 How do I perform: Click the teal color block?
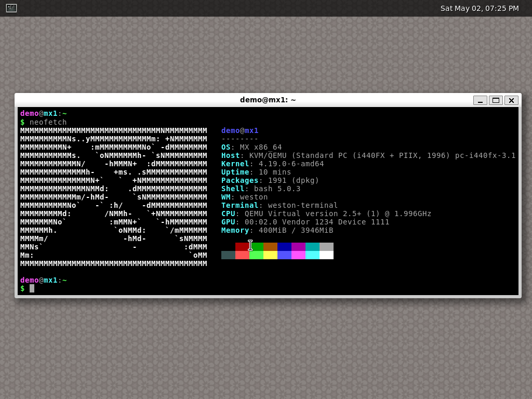tap(312, 247)
